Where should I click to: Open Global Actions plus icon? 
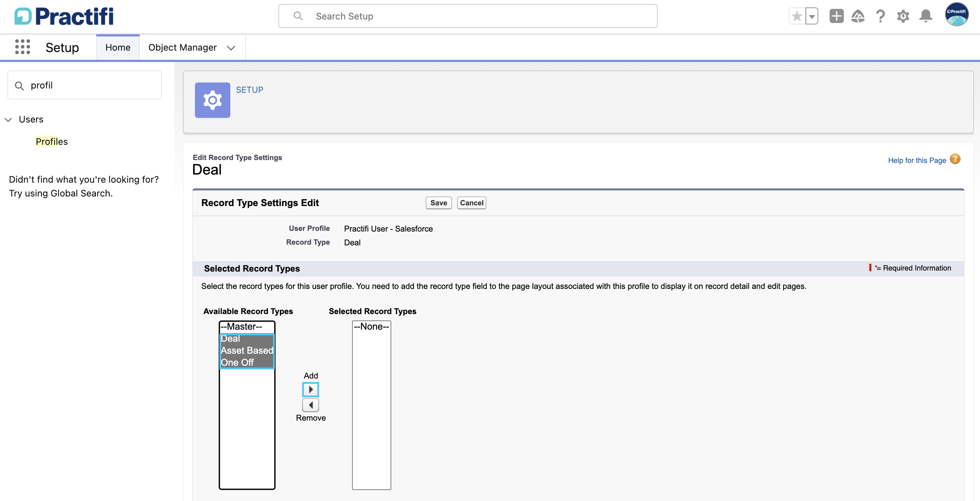coord(836,16)
